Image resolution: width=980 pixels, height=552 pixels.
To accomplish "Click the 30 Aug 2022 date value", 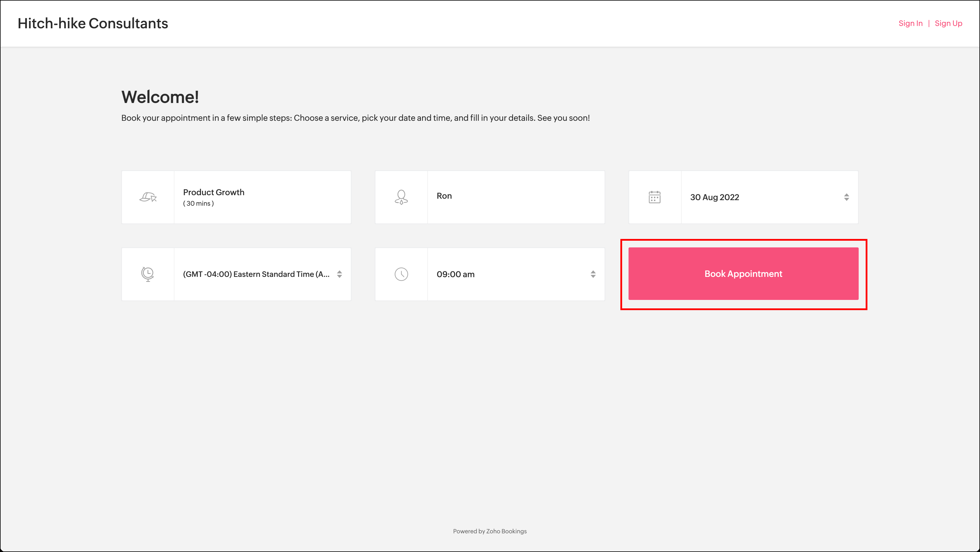I will (715, 197).
